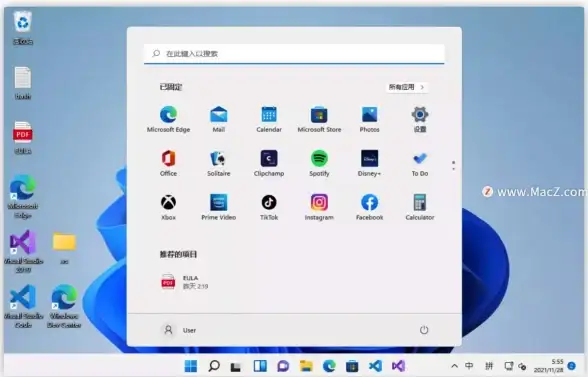Image resolution: width=588 pixels, height=377 pixels.
Task: Open Microsoft Edge from the taskbar
Action: 329,366
